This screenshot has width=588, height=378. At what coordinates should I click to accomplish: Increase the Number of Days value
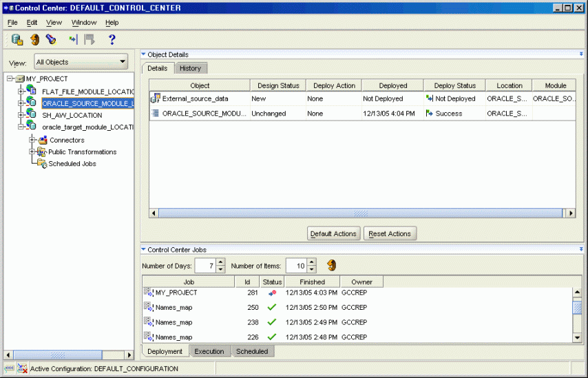220,262
